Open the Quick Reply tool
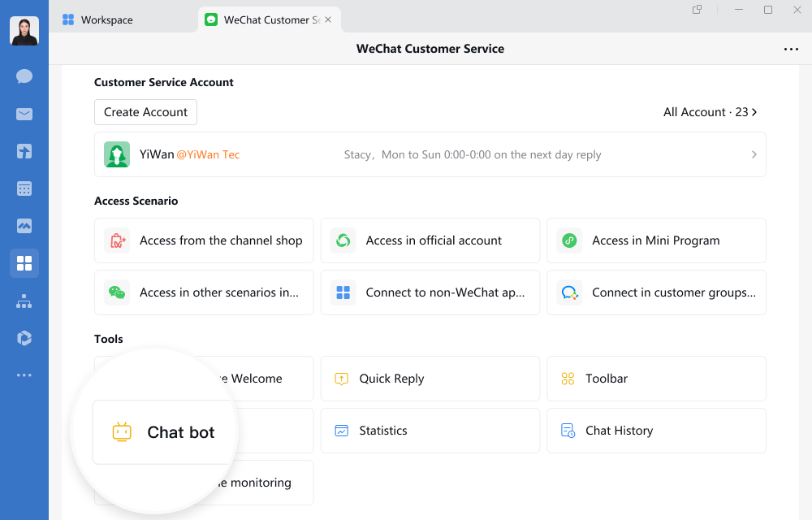 click(430, 379)
